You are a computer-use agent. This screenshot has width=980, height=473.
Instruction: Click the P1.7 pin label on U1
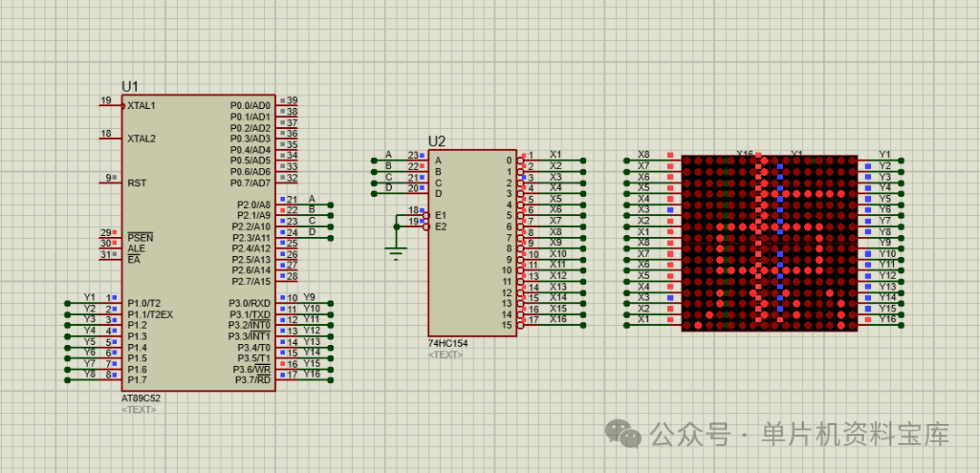coord(137,379)
